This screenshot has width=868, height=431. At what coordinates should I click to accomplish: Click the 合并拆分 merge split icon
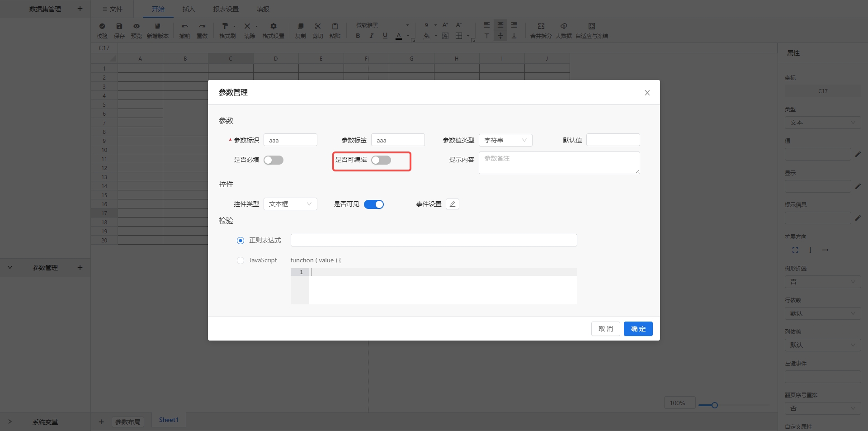click(541, 26)
